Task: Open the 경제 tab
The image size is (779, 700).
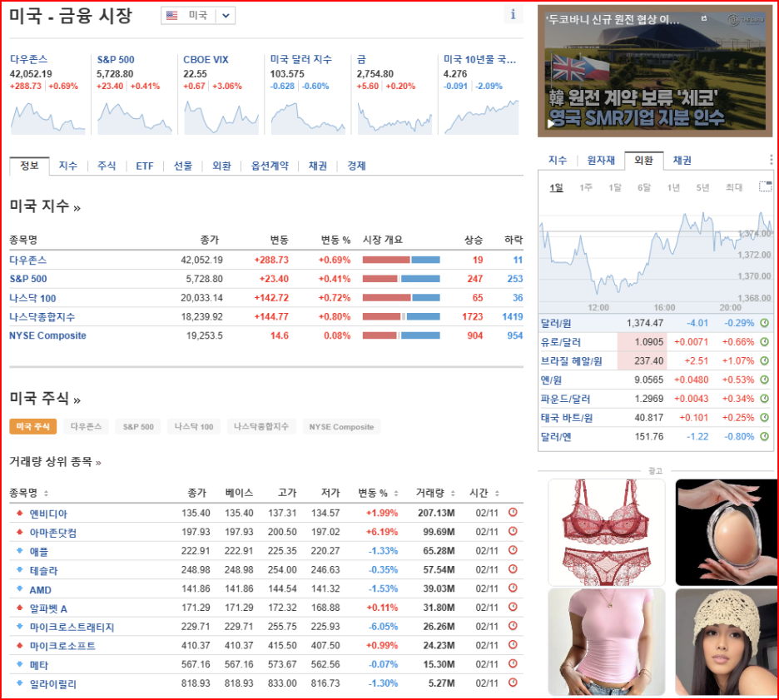Action: click(356, 166)
